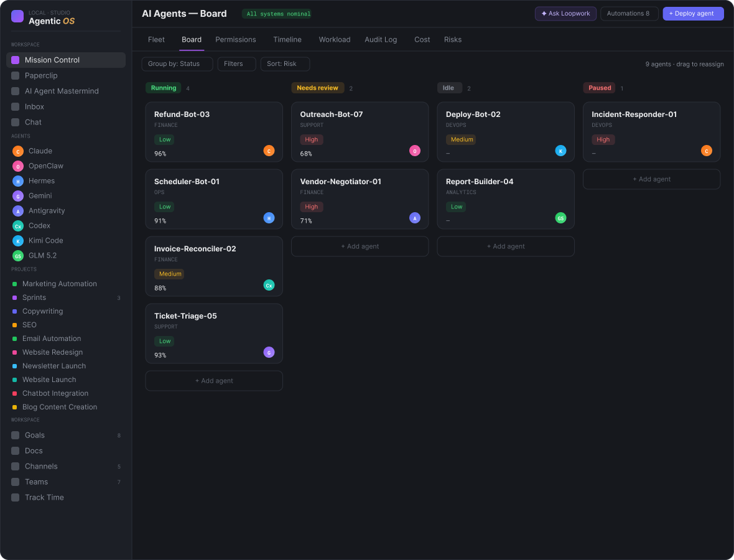Click the Track Time icon
734x560 pixels.
[15, 497]
